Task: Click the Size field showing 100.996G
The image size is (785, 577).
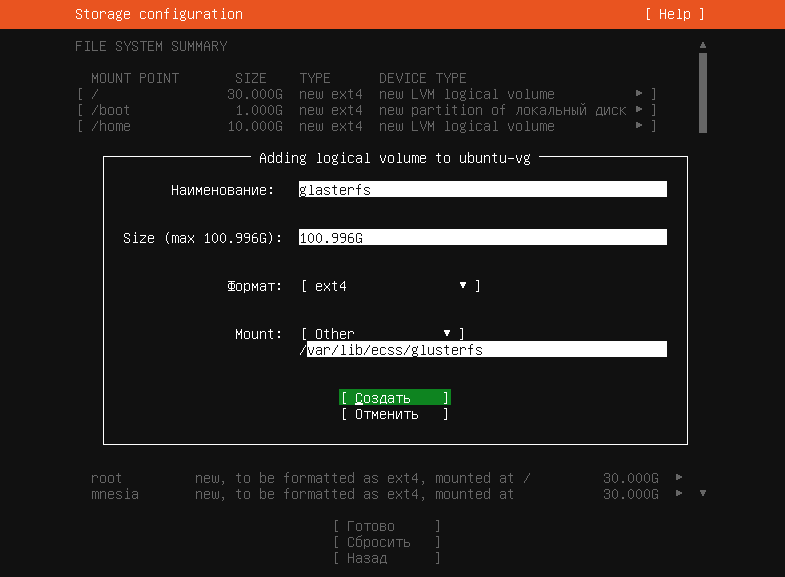Action: point(483,238)
